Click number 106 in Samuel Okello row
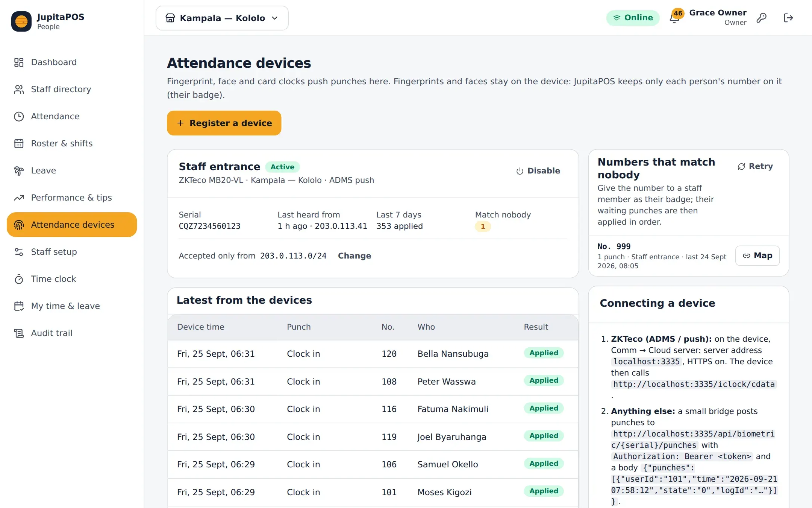The height and width of the screenshot is (508, 812). pos(389,464)
